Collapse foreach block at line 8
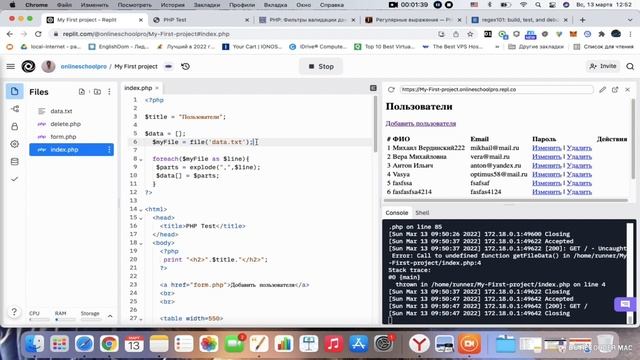 coord(141,159)
